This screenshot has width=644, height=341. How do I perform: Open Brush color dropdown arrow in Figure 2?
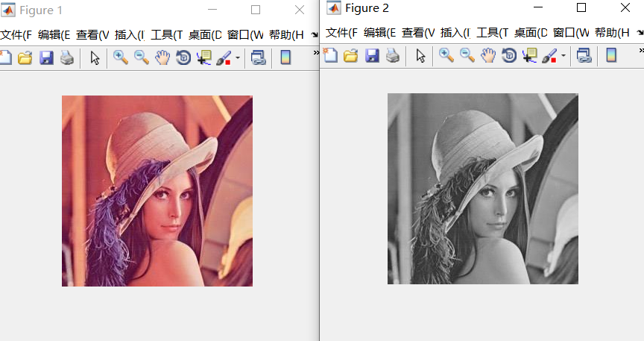(563, 55)
